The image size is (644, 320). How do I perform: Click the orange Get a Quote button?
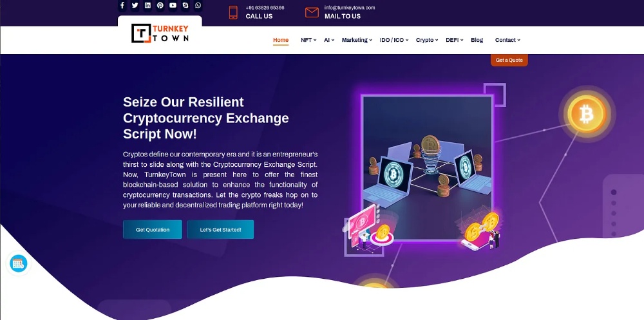(509, 60)
